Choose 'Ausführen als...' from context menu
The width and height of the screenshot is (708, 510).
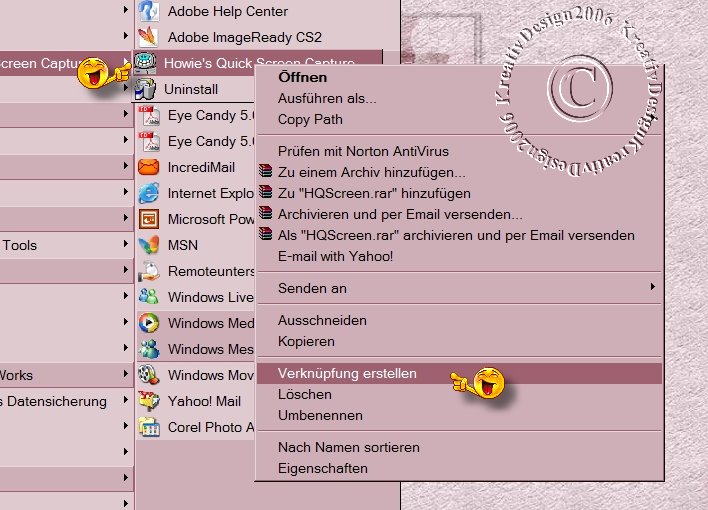click(459, 98)
